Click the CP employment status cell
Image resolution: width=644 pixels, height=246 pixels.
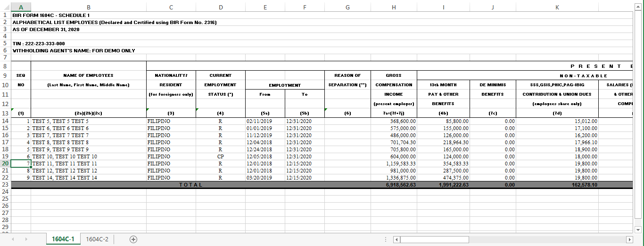tap(220, 156)
